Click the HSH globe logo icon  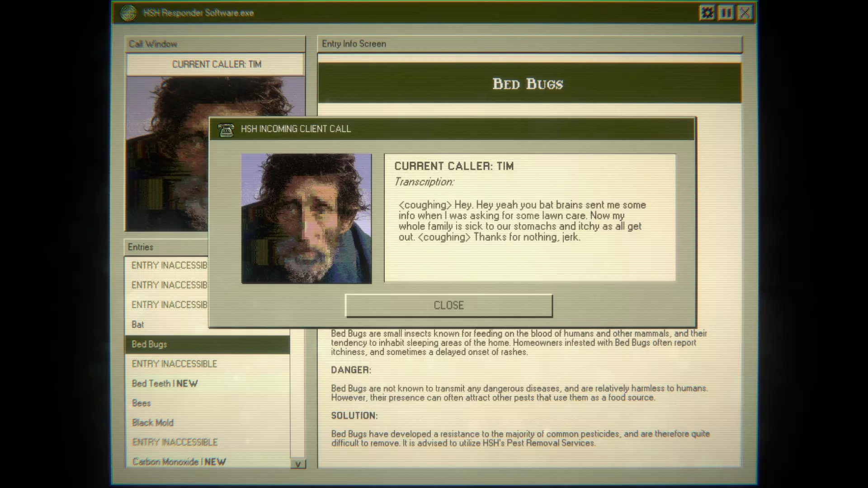[x=128, y=13]
